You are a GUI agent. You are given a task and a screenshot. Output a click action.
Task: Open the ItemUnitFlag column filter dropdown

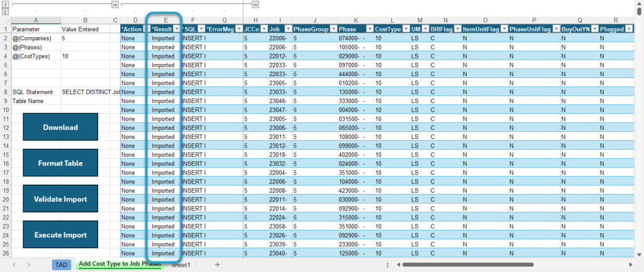point(504,29)
